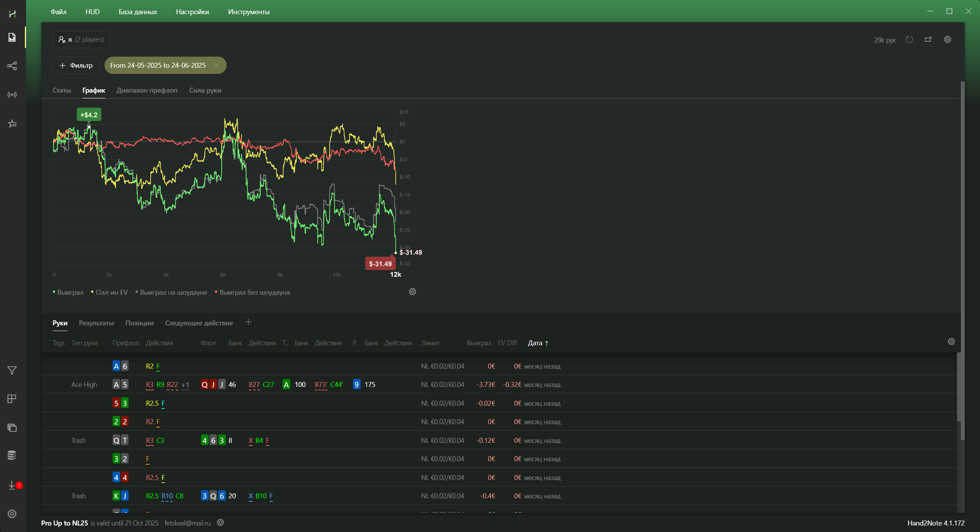The image size is (980, 532).
Task: Click gear icon next to fetskeel@mail.ru
Action: pos(220,522)
